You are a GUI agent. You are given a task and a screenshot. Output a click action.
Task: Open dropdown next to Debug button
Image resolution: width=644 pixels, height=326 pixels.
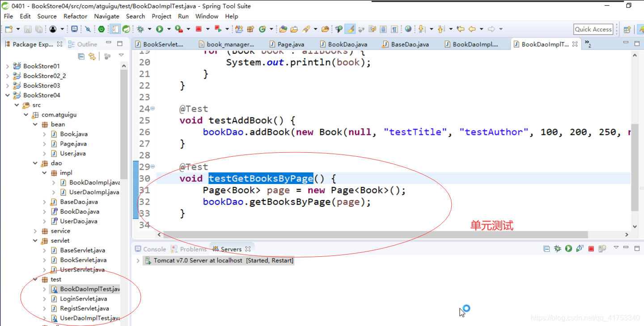[149, 29]
